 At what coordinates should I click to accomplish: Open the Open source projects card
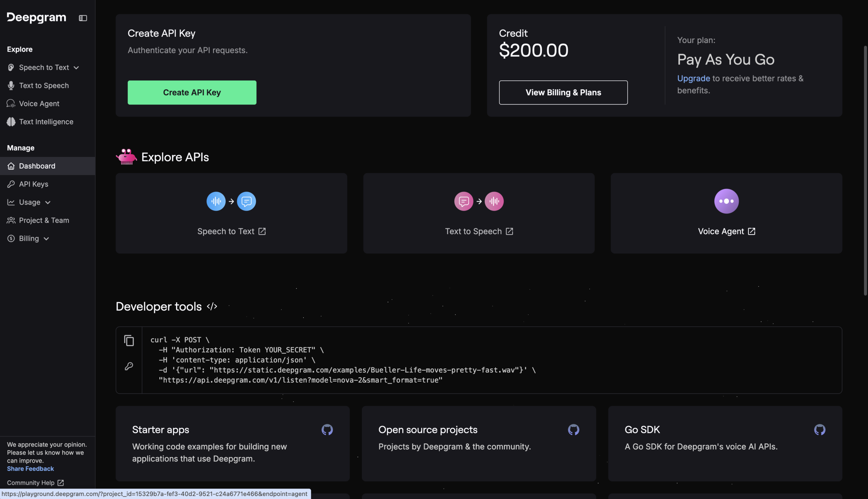(x=479, y=443)
